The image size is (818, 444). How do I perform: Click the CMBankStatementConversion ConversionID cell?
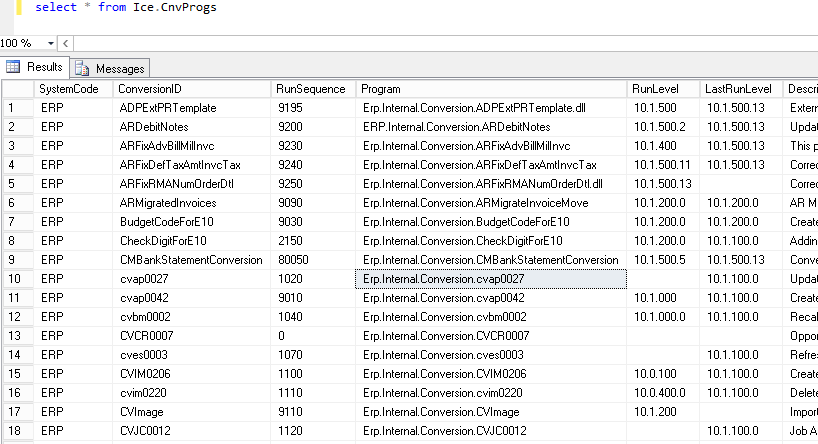190,259
